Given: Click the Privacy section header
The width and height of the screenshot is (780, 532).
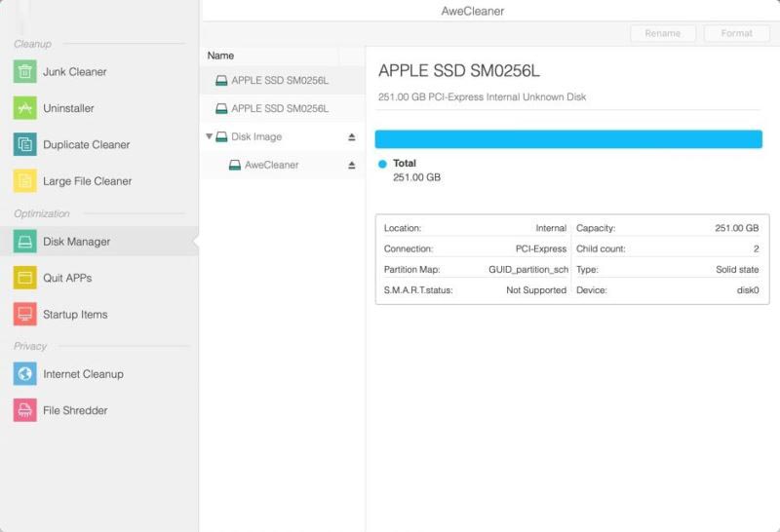Looking at the screenshot, I should 30,346.
